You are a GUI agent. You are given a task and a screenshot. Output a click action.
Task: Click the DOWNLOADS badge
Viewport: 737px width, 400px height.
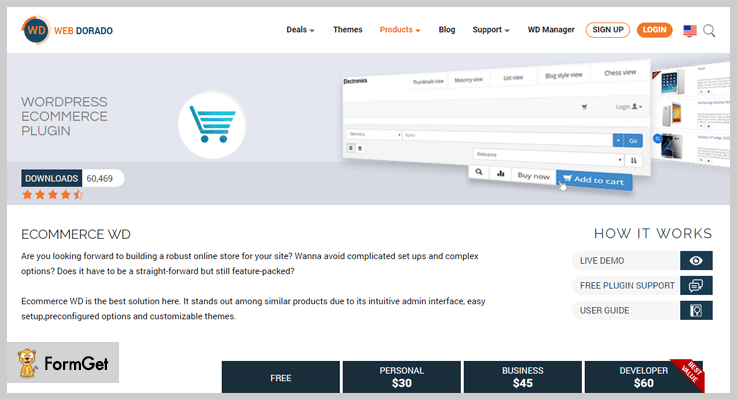click(x=52, y=179)
